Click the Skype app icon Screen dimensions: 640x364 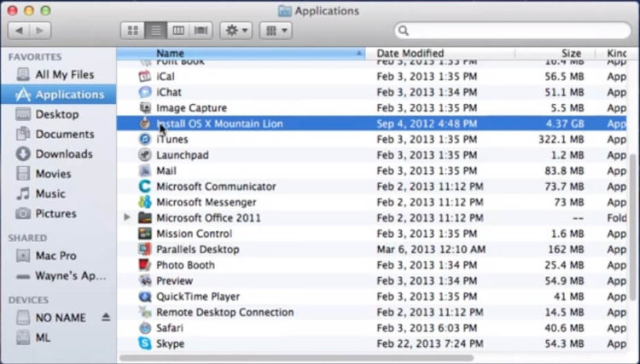pos(145,344)
